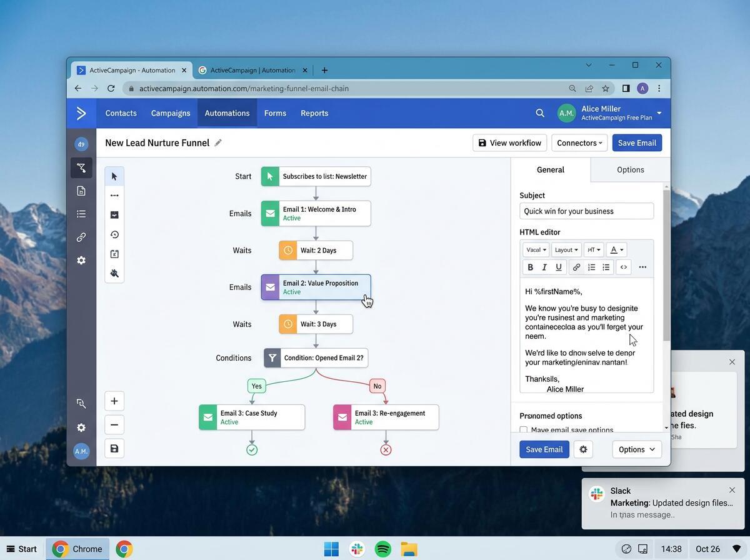The width and height of the screenshot is (750, 560).
Task: Open the Vacal font dropdown
Action: coord(536,250)
